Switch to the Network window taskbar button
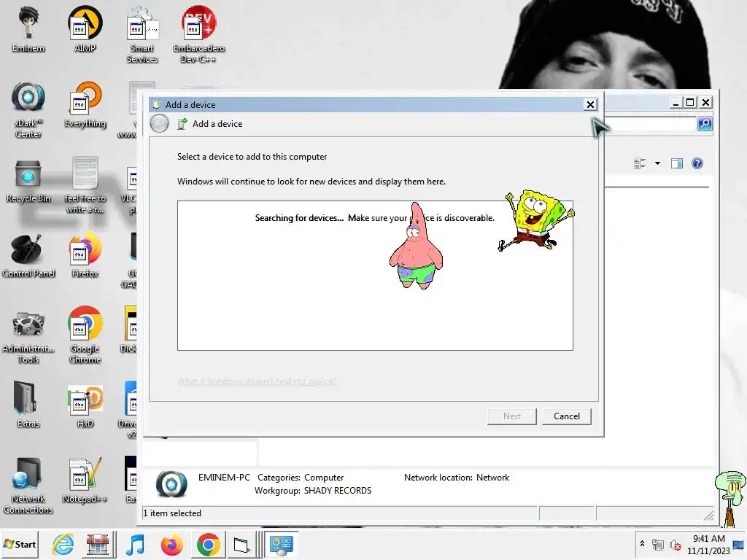 [281, 544]
